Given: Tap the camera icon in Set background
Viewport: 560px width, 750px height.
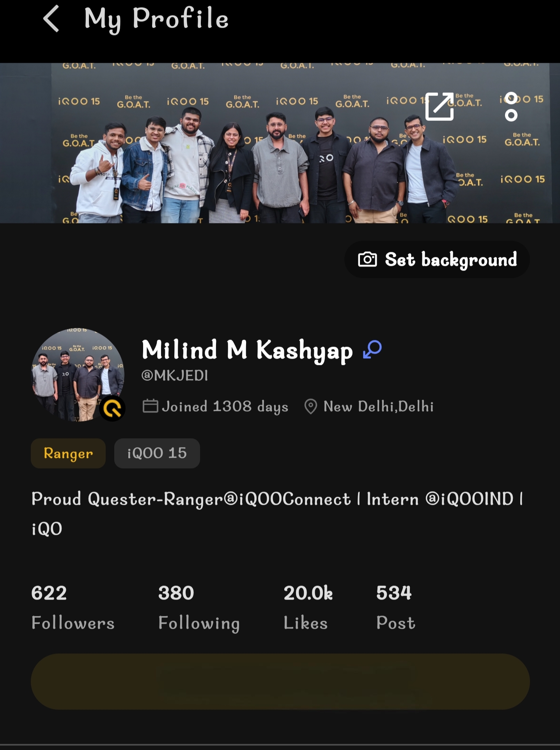Looking at the screenshot, I should pos(367,259).
